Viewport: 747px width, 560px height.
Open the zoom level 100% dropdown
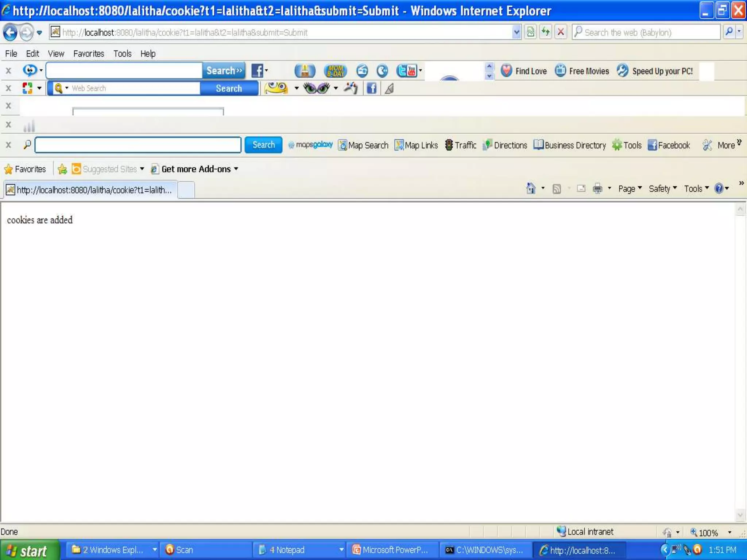click(x=729, y=532)
